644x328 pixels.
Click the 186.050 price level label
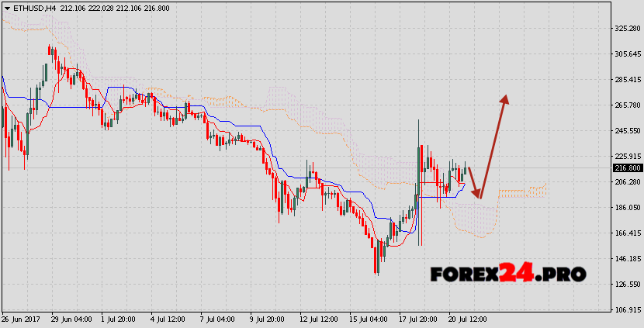pos(626,207)
